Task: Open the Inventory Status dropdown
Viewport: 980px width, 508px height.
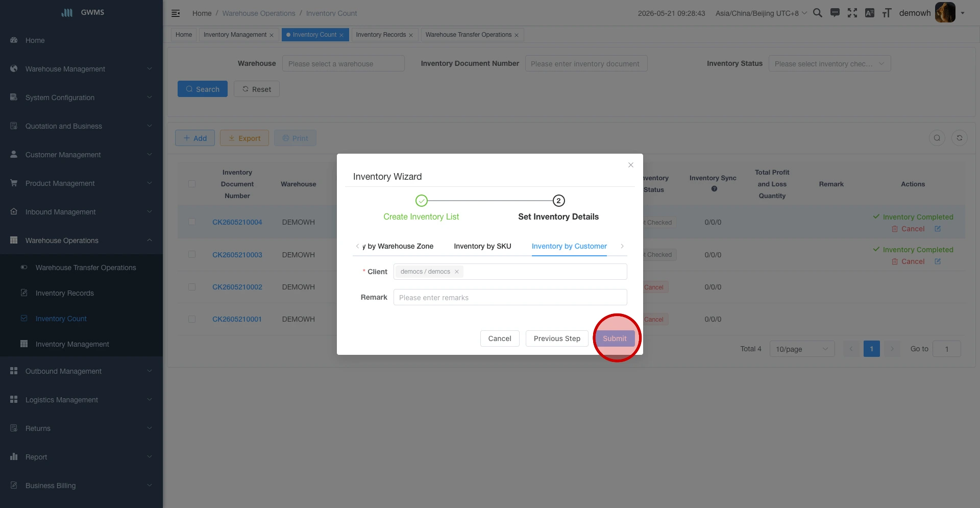Action: click(x=829, y=64)
